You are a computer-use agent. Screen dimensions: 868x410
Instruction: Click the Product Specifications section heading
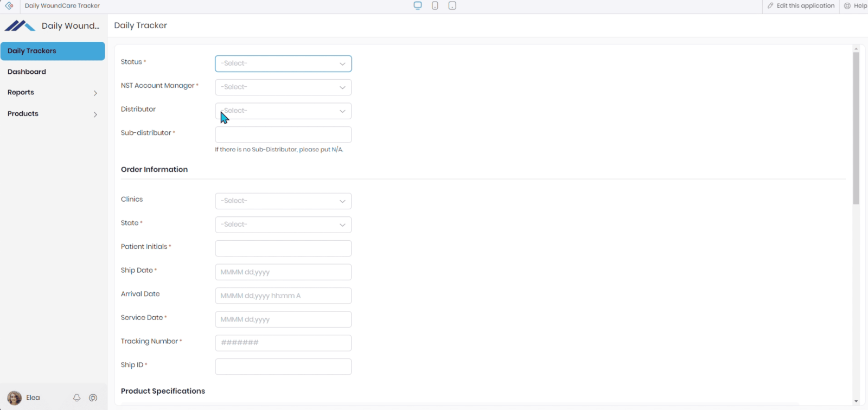pos(163,391)
